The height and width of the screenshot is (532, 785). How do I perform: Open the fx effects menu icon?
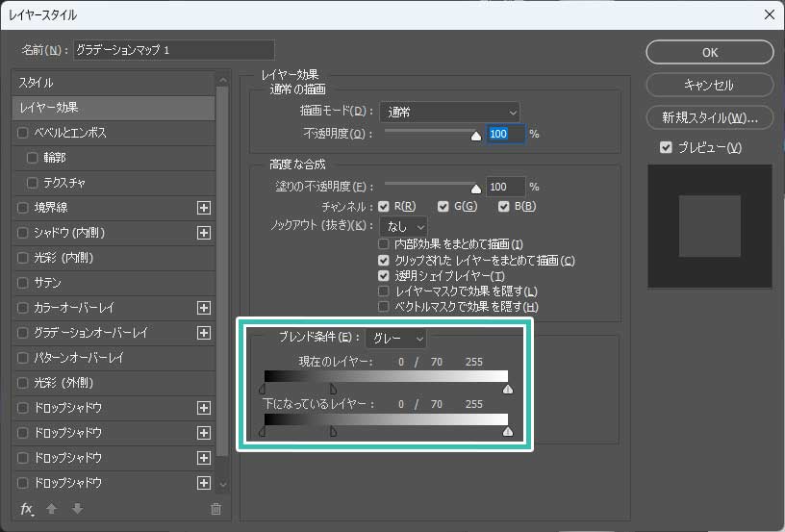(x=27, y=509)
